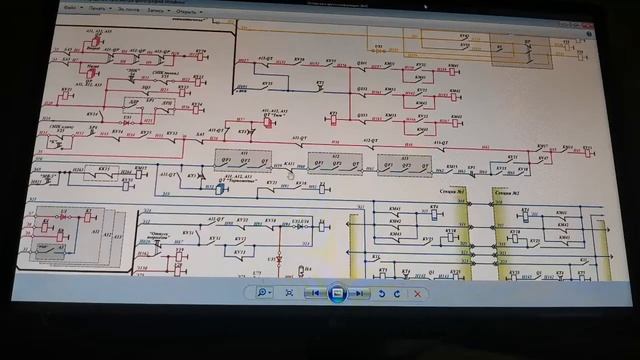Click the blue help icon
This screenshot has width=640, height=360.
pyautogui.click(x=589, y=34)
